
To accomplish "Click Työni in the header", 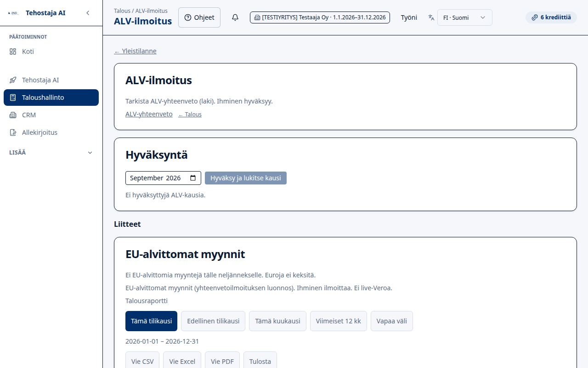I will tap(409, 17).
